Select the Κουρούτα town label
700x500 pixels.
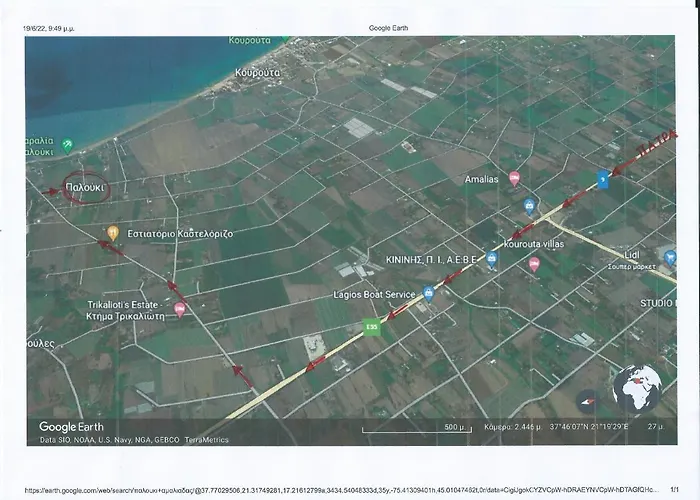(x=258, y=73)
